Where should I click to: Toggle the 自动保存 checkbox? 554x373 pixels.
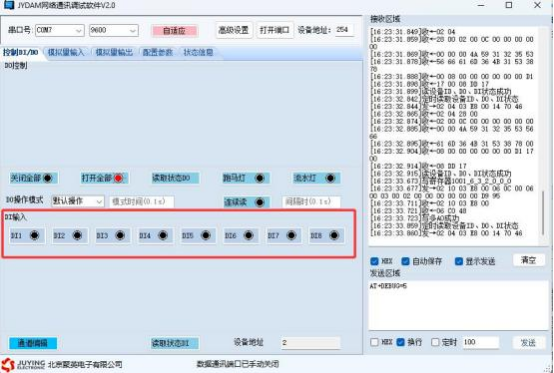(405, 261)
